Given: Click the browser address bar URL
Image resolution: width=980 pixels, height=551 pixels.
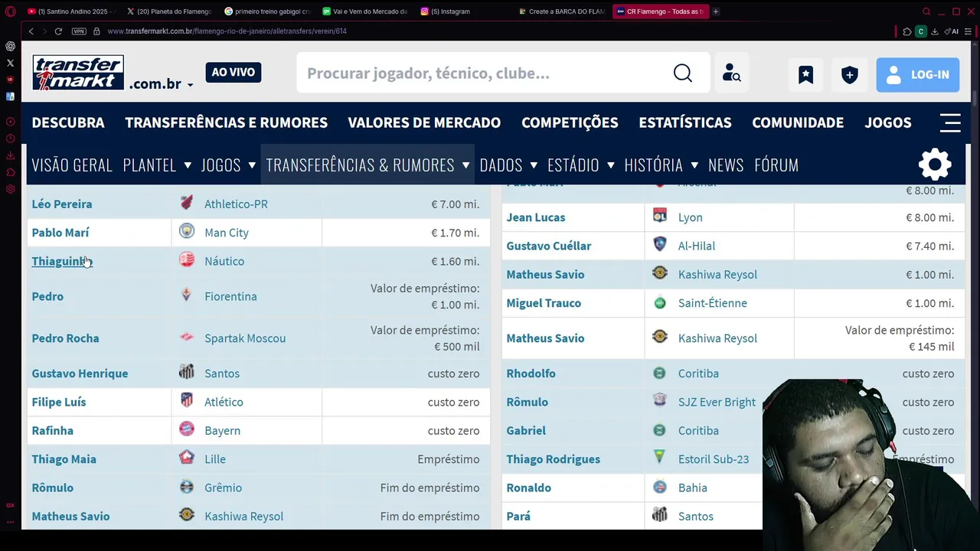Looking at the screenshot, I should pyautogui.click(x=227, y=31).
